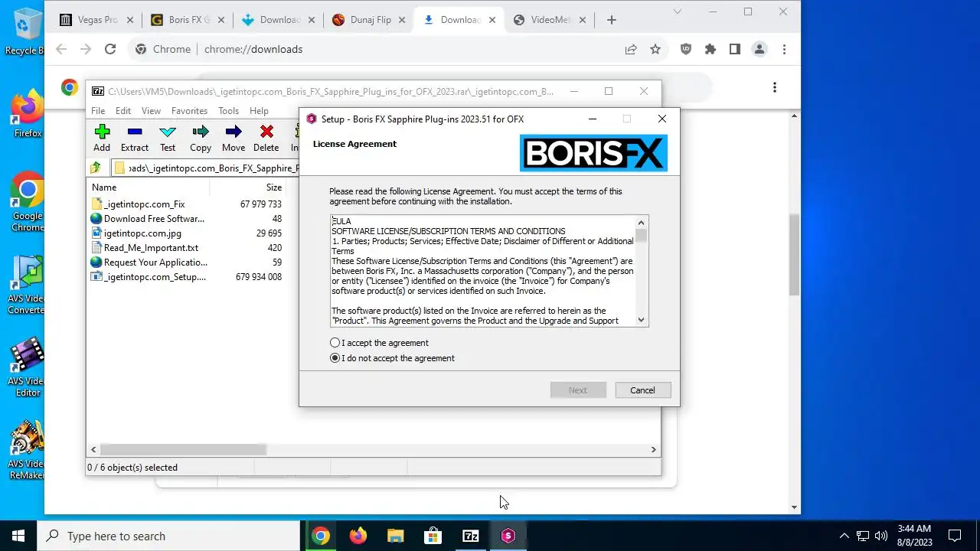Click Firefox icon in the taskbar
The width and height of the screenshot is (980, 551).
358,536
